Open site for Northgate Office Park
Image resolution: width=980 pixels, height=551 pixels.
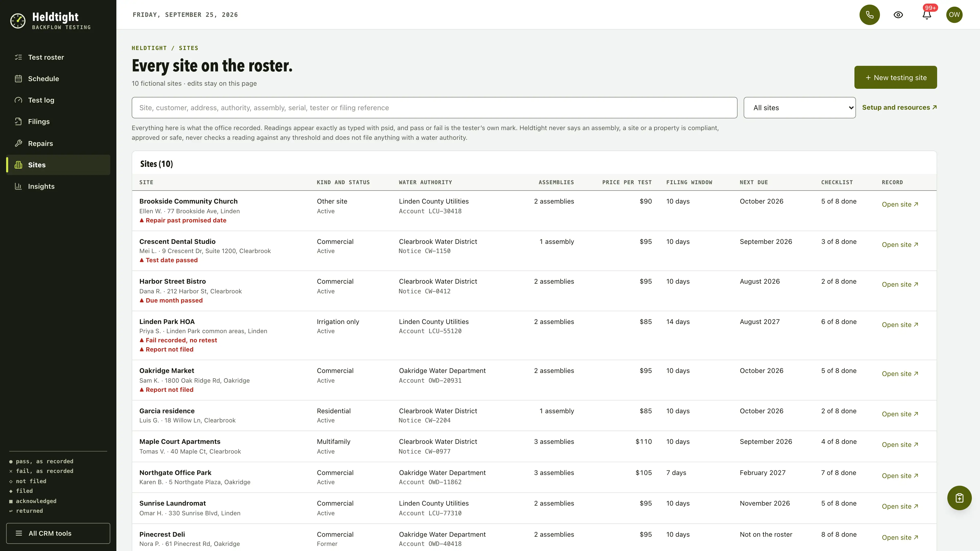pyautogui.click(x=900, y=476)
